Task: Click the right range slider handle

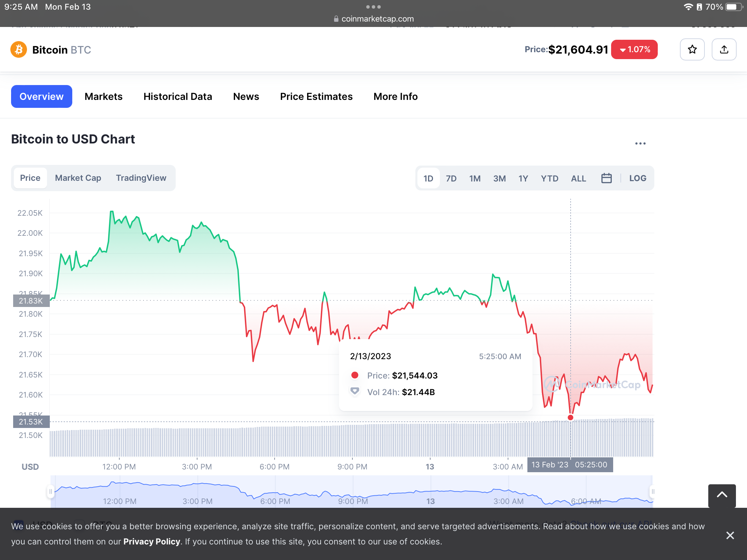Action: (653, 492)
